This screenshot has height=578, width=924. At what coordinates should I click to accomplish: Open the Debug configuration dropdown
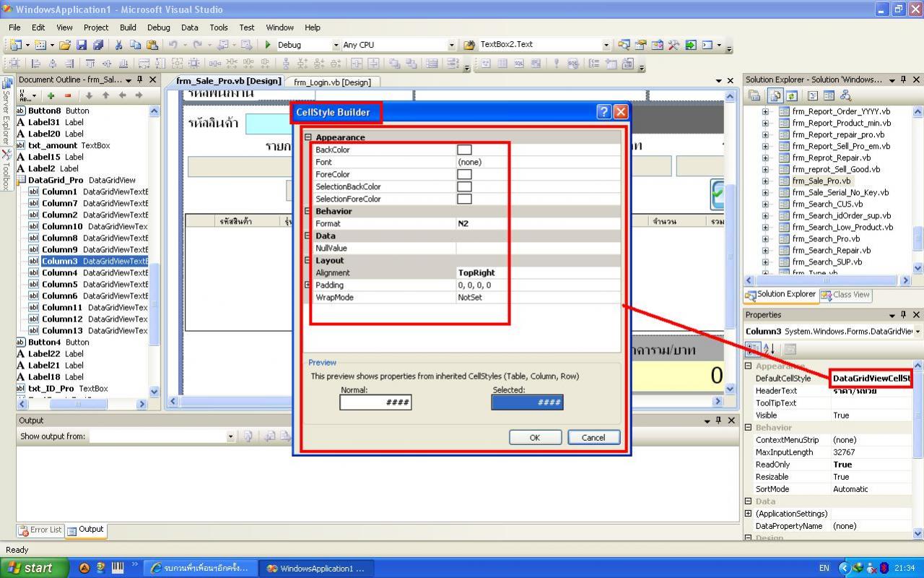(x=336, y=45)
